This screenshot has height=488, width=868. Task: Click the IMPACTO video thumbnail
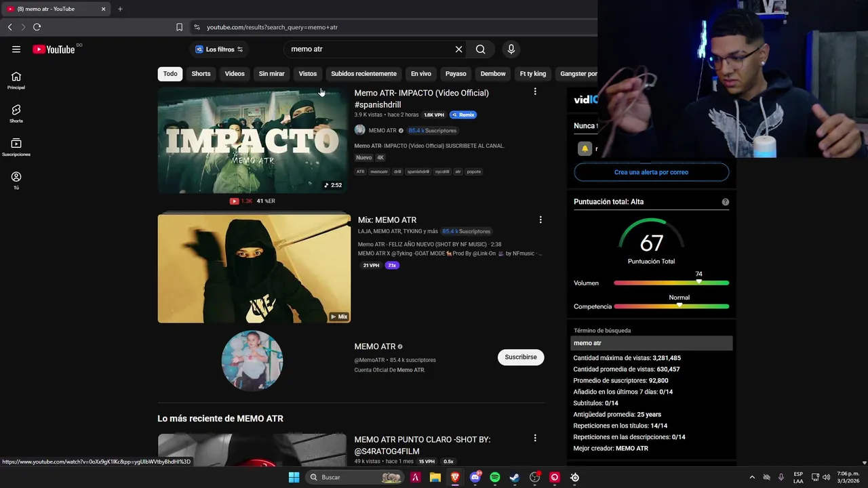(x=252, y=141)
